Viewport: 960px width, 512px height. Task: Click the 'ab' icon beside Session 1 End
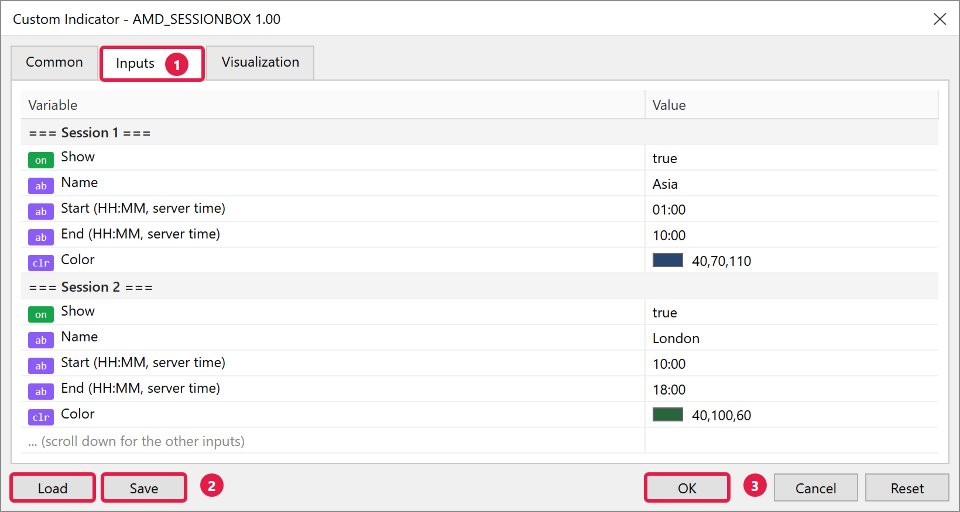tap(41, 237)
